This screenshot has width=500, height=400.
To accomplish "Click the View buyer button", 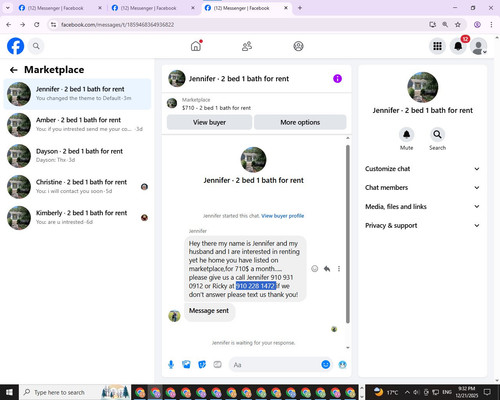I will (209, 122).
